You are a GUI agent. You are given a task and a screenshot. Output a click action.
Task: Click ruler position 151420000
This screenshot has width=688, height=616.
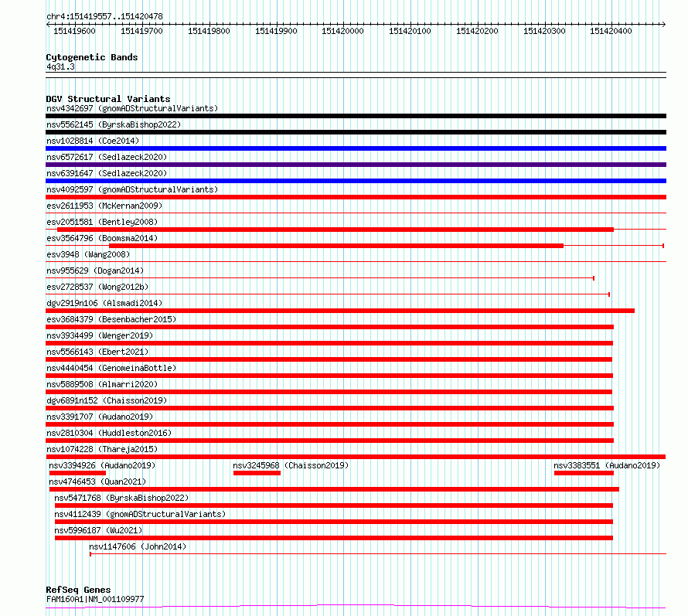pyautogui.click(x=342, y=31)
